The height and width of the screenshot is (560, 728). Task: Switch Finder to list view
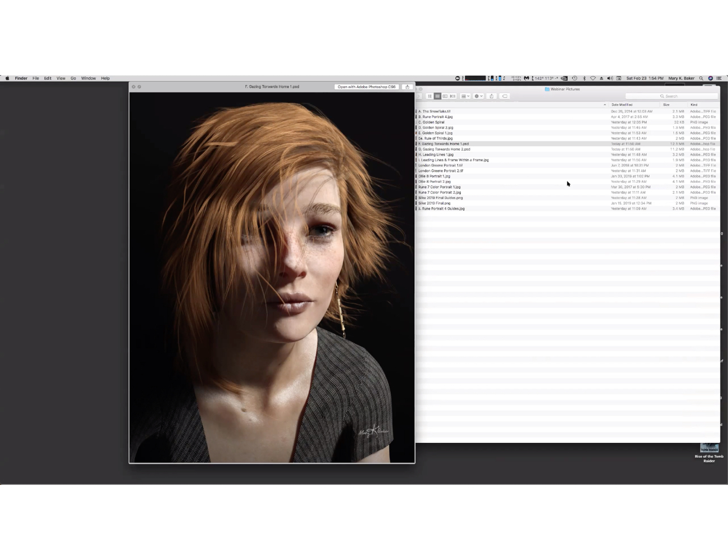click(437, 96)
